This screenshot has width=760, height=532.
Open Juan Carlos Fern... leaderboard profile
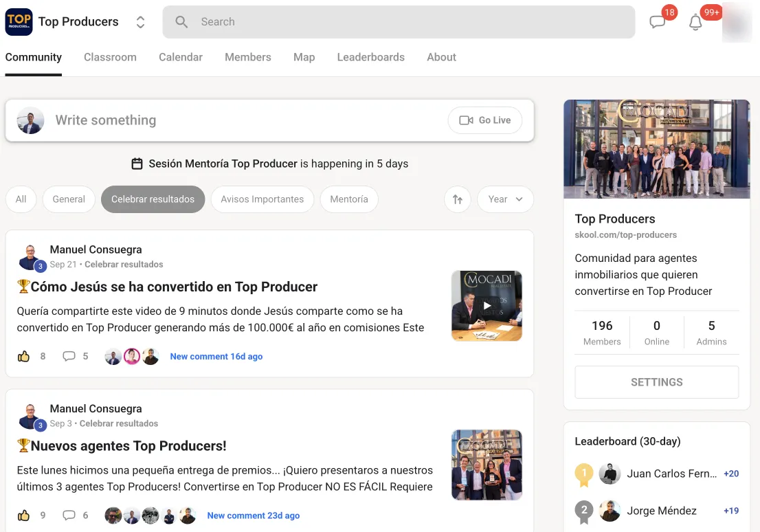click(672, 474)
